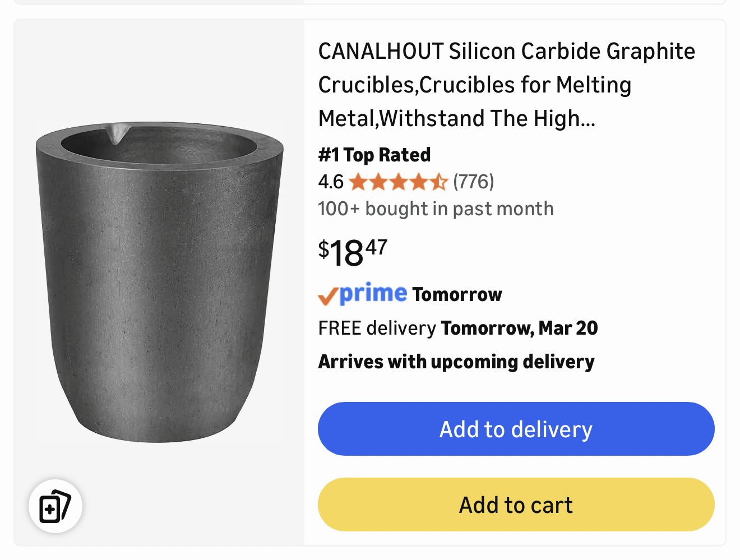Click the 100+ bought in past month text
This screenshot has height=560, width=740.
(x=436, y=209)
